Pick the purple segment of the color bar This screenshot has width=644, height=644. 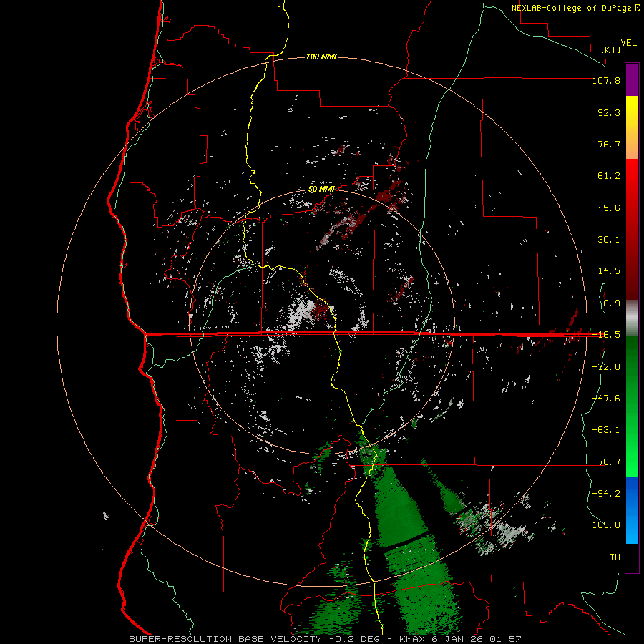[x=632, y=79]
